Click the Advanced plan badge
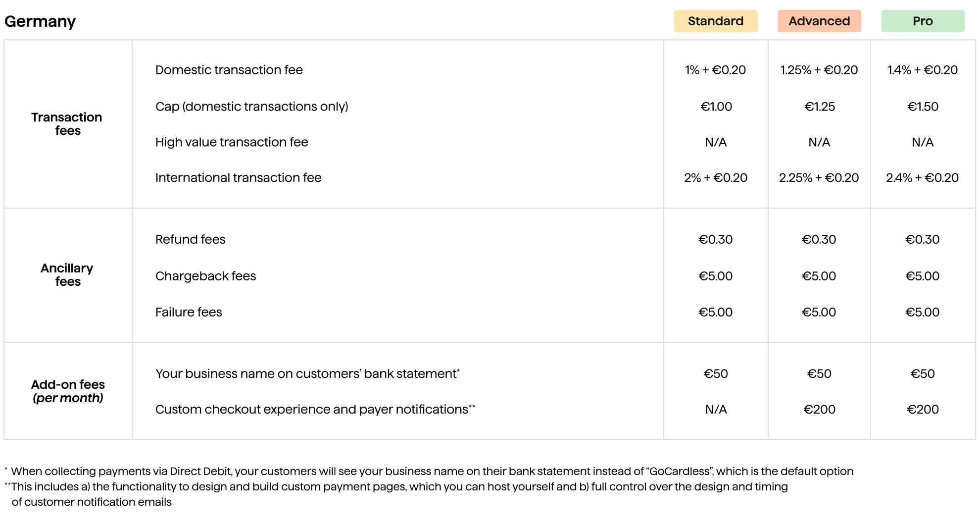 (x=819, y=21)
